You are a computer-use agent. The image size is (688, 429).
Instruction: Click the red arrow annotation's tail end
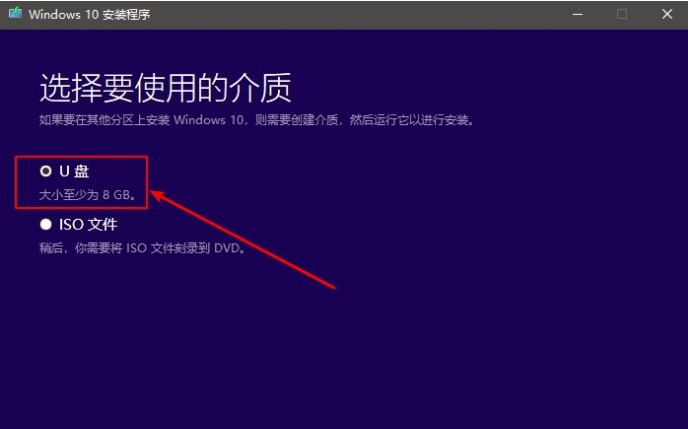coord(331,286)
